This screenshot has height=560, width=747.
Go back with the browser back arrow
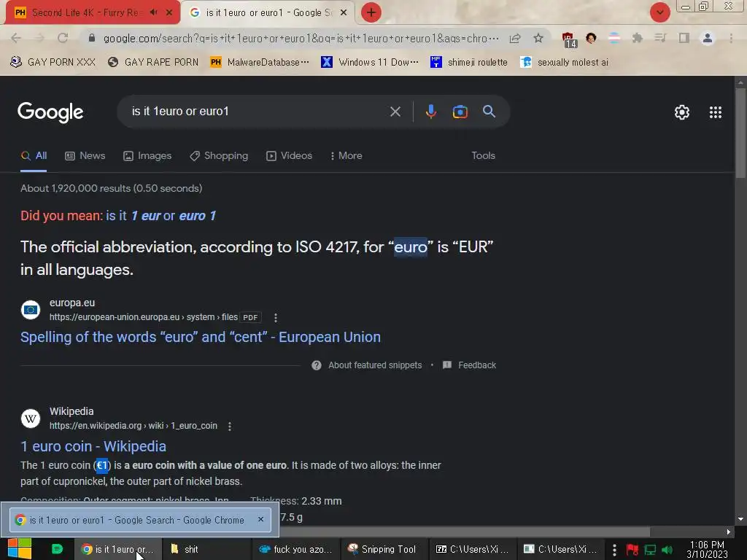16,38
